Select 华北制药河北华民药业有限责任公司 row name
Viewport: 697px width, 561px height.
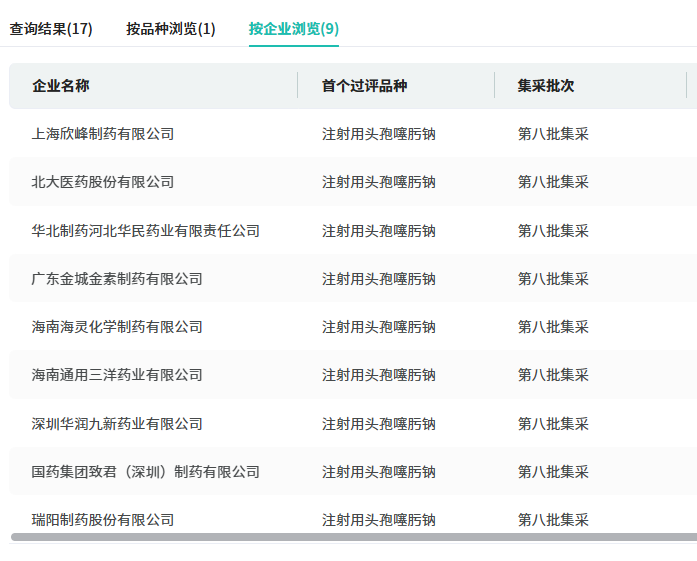pyautogui.click(x=145, y=231)
